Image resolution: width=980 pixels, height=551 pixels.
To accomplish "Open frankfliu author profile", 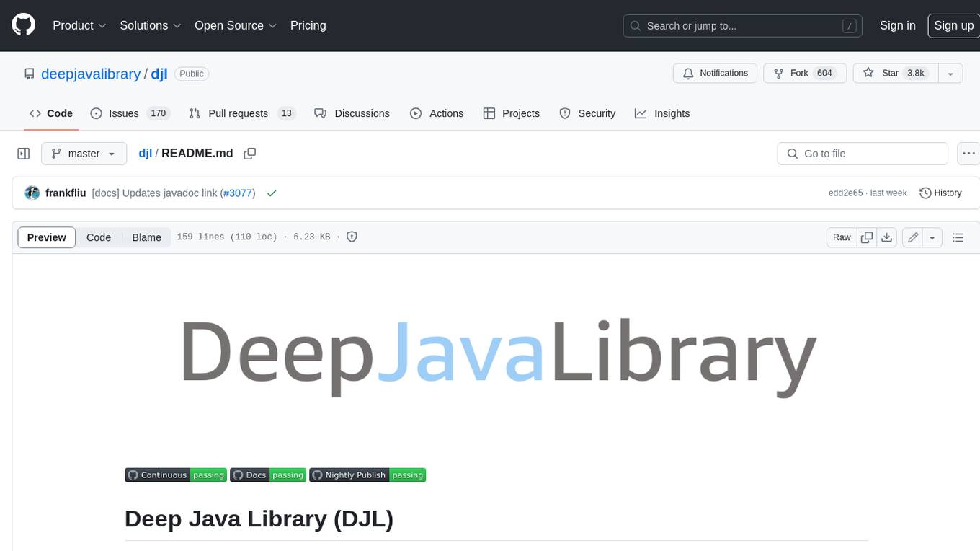I will click(66, 193).
